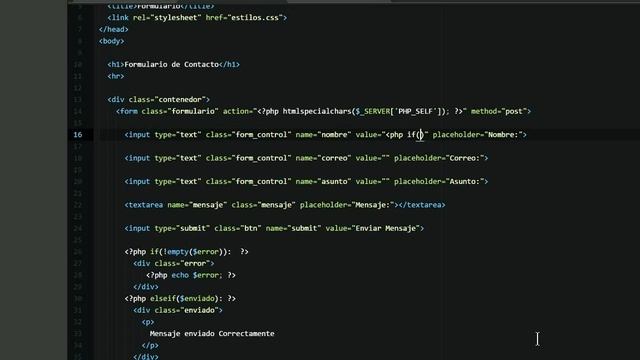Click the name="nombre" attribute
The height and width of the screenshot is (360, 640).
click(323, 135)
